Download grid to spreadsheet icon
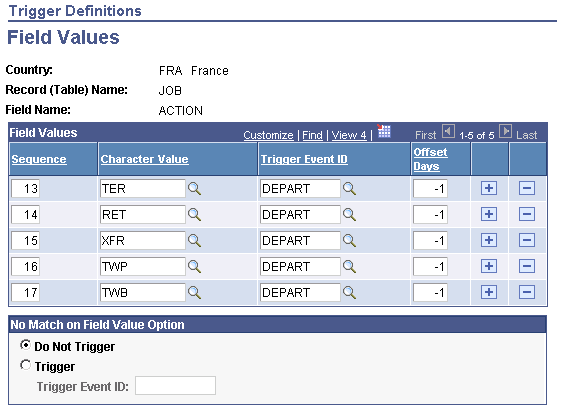 pyautogui.click(x=384, y=131)
